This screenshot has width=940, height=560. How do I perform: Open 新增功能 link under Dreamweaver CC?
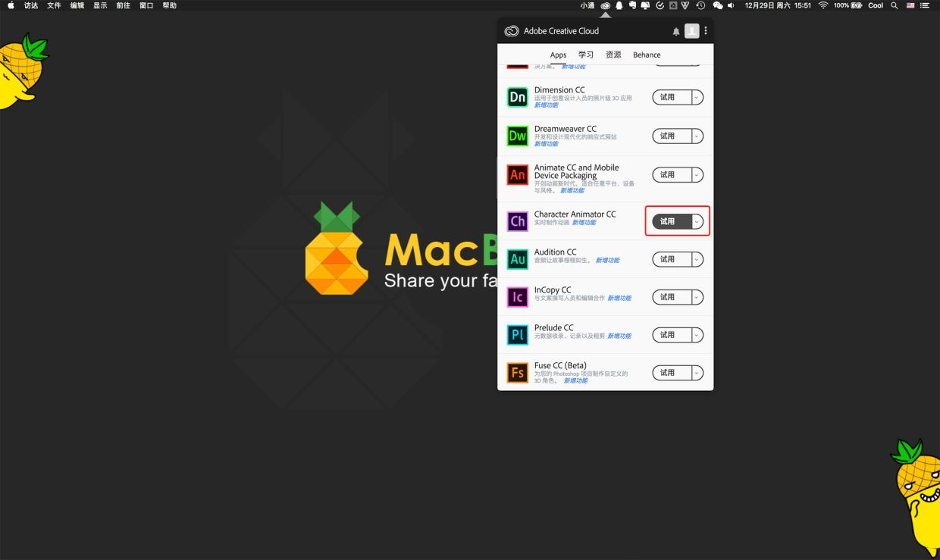[546, 144]
